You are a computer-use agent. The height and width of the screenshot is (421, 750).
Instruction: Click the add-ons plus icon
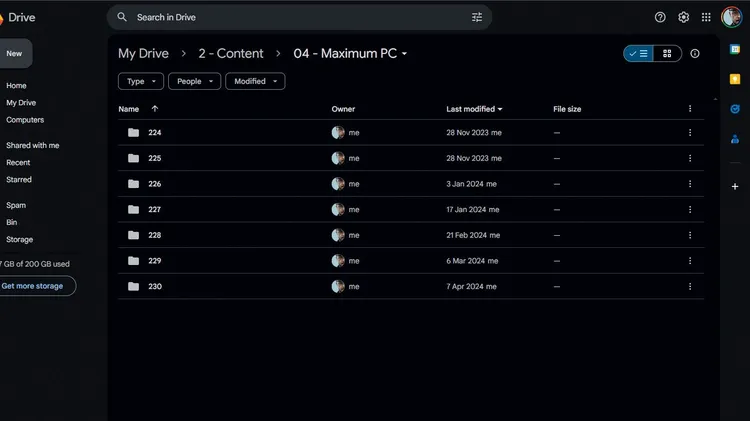click(x=735, y=187)
